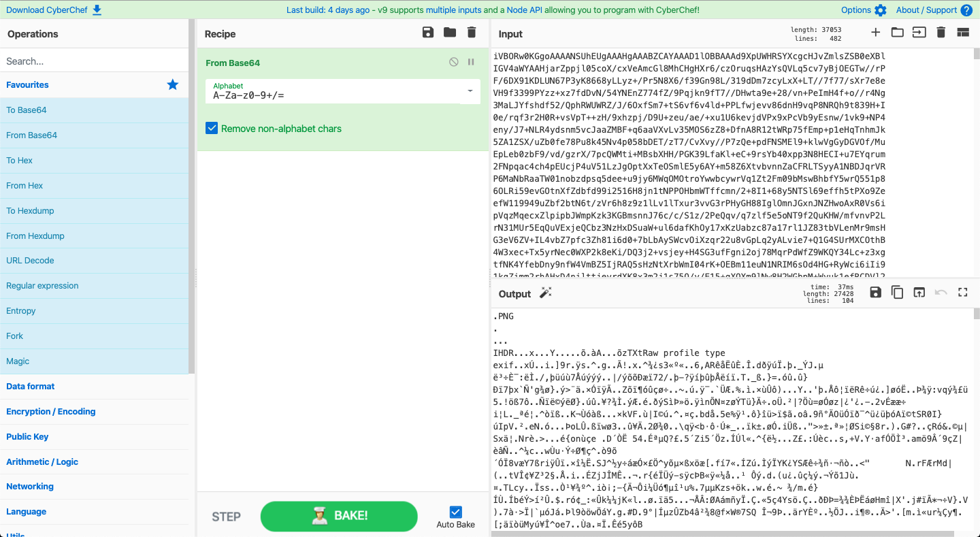The width and height of the screenshot is (980, 537).
Task: Expand the Networking category
Action: pyautogui.click(x=94, y=486)
